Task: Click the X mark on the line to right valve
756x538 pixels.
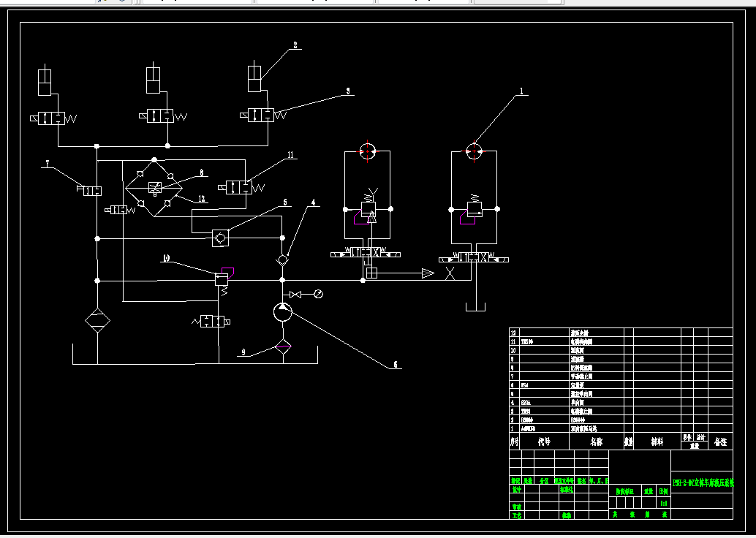Action: pyautogui.click(x=450, y=273)
